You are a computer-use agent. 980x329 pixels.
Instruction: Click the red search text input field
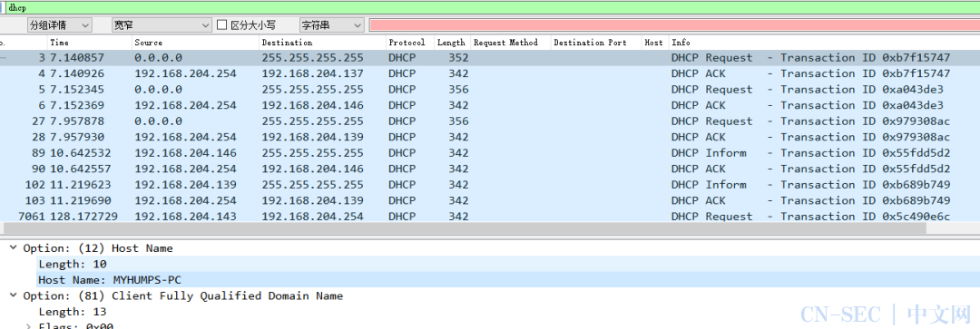[674, 25]
